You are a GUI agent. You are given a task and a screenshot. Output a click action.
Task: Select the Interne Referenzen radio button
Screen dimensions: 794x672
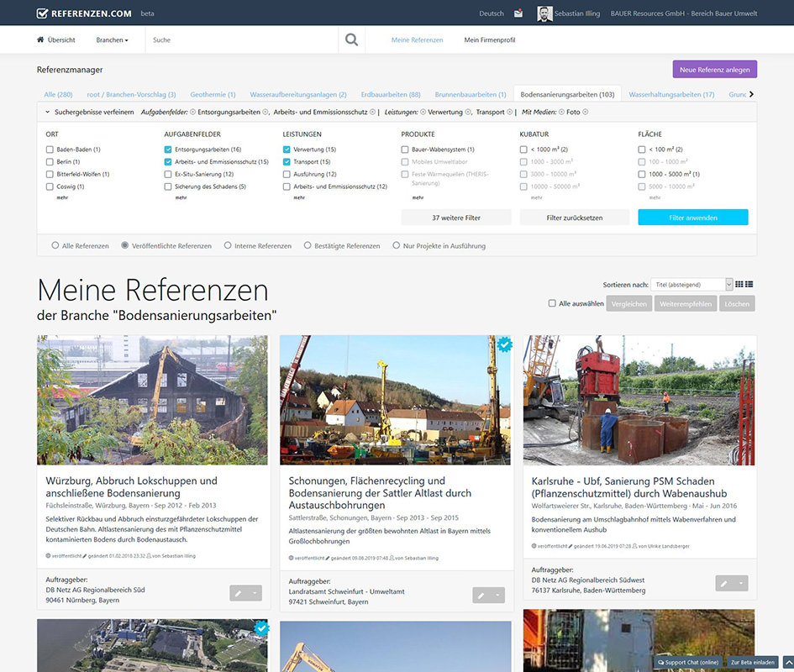coord(227,246)
